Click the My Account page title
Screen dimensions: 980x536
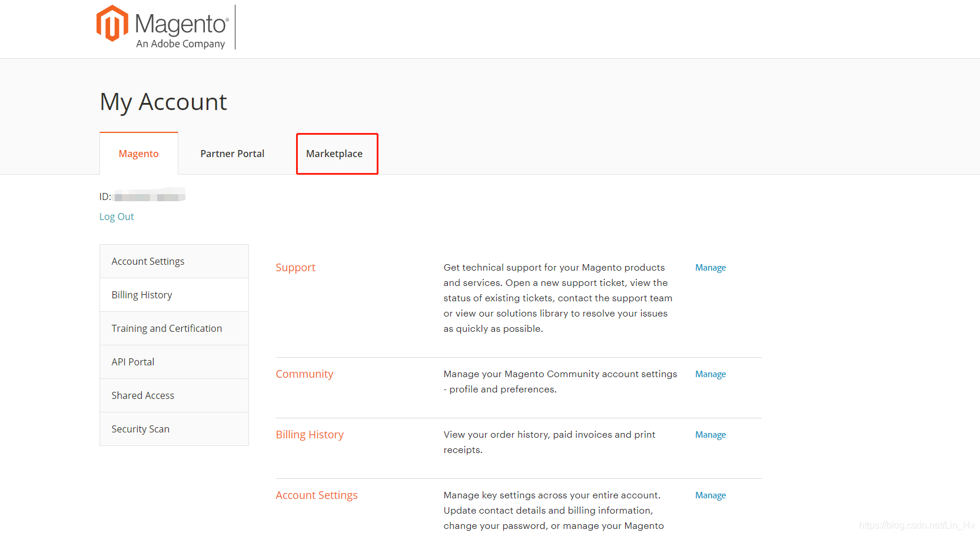pyautogui.click(x=163, y=102)
